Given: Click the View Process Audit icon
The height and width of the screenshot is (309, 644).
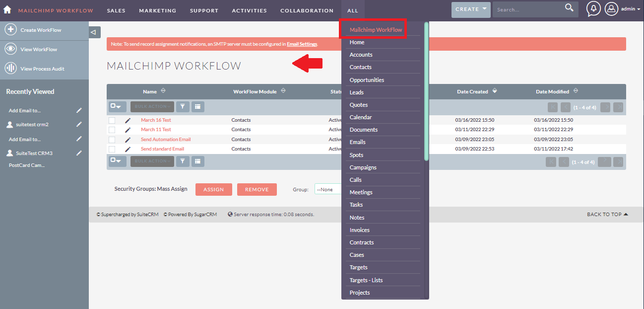Looking at the screenshot, I should (11, 69).
